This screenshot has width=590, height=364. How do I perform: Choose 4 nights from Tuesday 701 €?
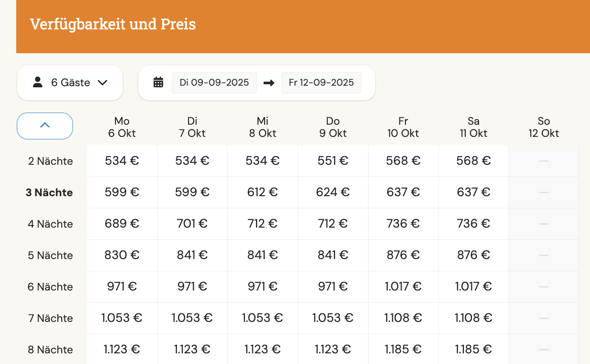(192, 224)
